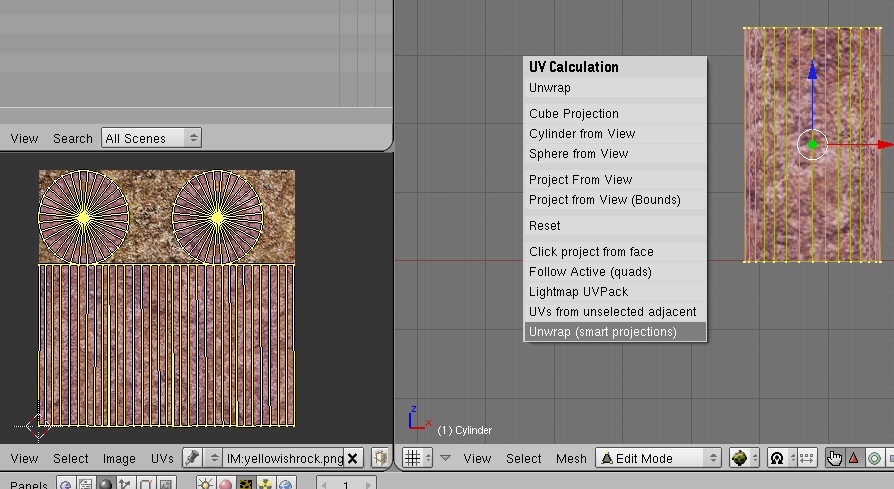Open the outliner View menu

tap(24, 138)
